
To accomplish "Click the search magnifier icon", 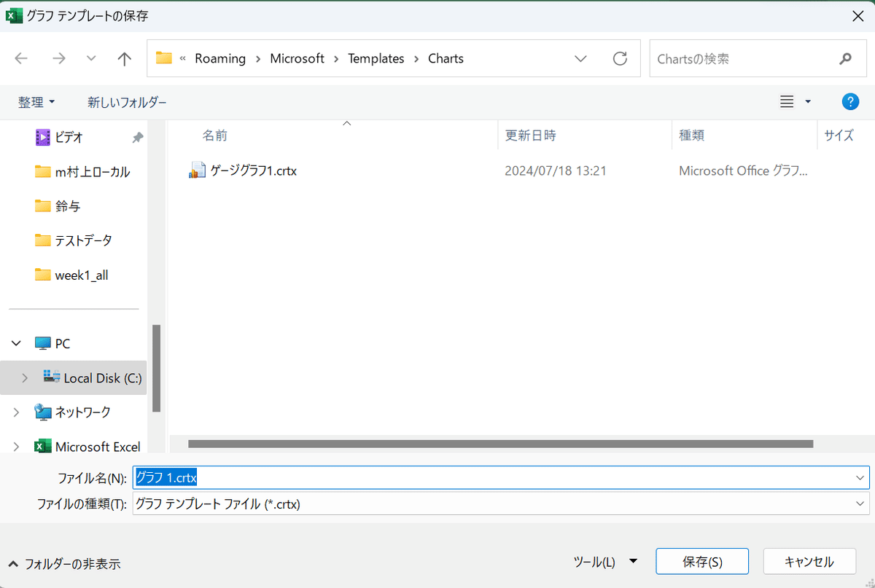I will click(846, 59).
